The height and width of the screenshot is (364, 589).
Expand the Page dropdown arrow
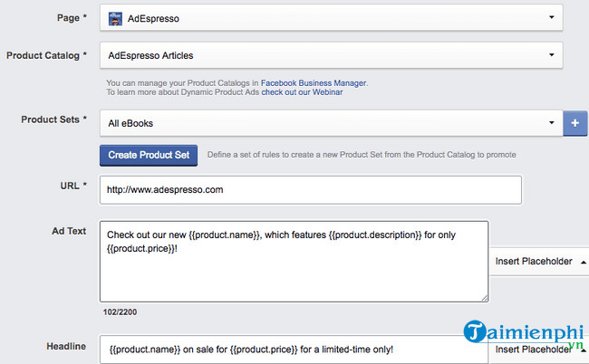[552, 17]
